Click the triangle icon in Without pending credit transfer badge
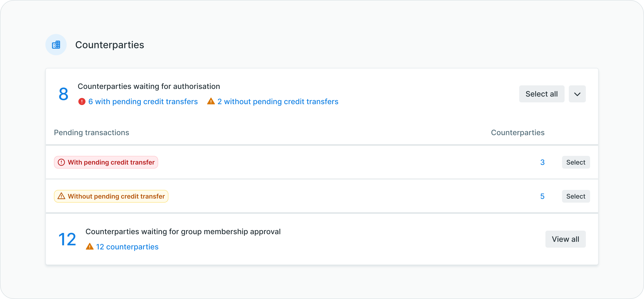 [61, 196]
